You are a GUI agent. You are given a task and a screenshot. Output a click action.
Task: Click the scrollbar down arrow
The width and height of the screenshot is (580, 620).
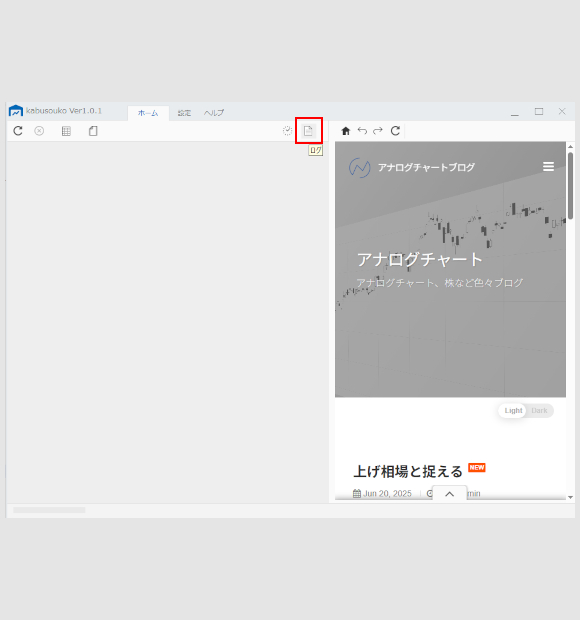pyautogui.click(x=570, y=497)
